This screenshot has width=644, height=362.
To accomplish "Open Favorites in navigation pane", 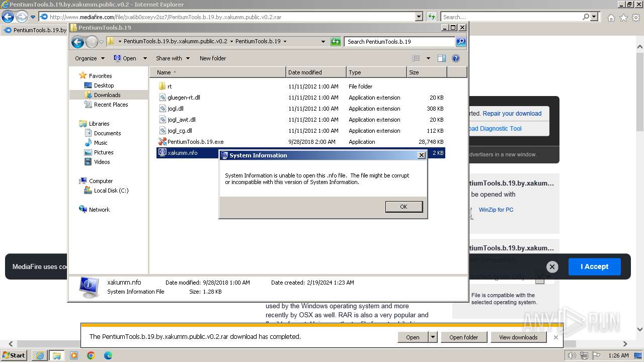I will click(100, 76).
